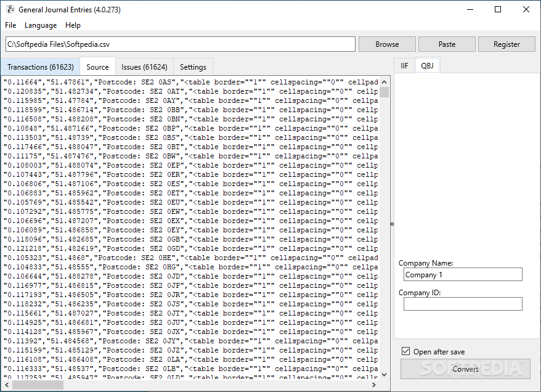Viewport: 541px width, 392px height.
Task: Click the row containing Postcode SE2 0JT
Action: pyautogui.click(x=191, y=313)
